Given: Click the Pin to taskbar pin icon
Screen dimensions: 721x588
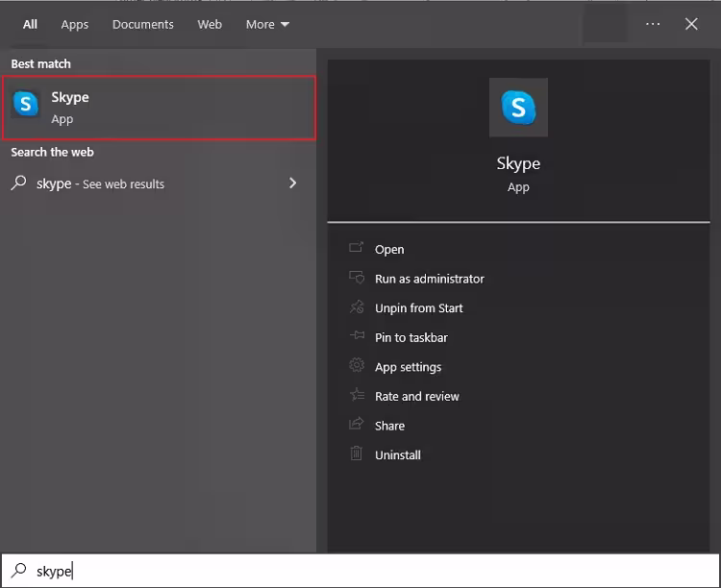Looking at the screenshot, I should pyautogui.click(x=357, y=335).
